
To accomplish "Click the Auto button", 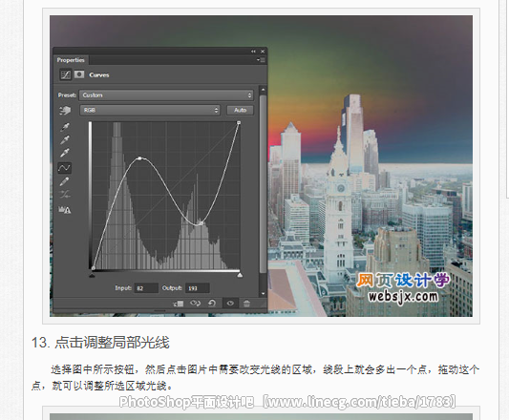I will [241, 110].
